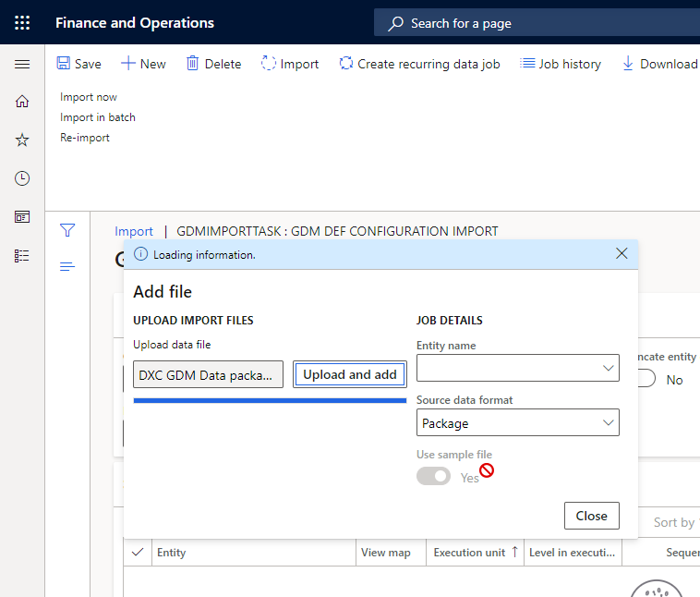
Task: Open the Source data format dropdown arrow
Action: click(608, 422)
